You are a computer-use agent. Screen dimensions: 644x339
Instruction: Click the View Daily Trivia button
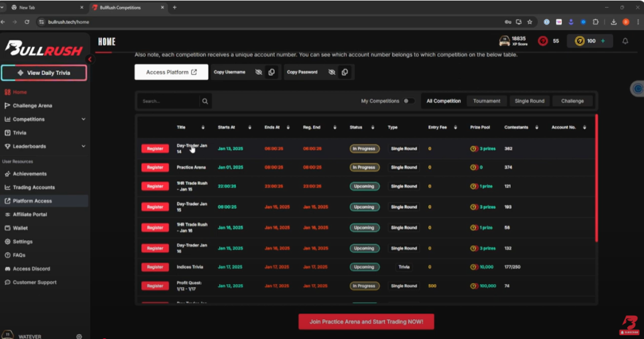pyautogui.click(x=44, y=73)
